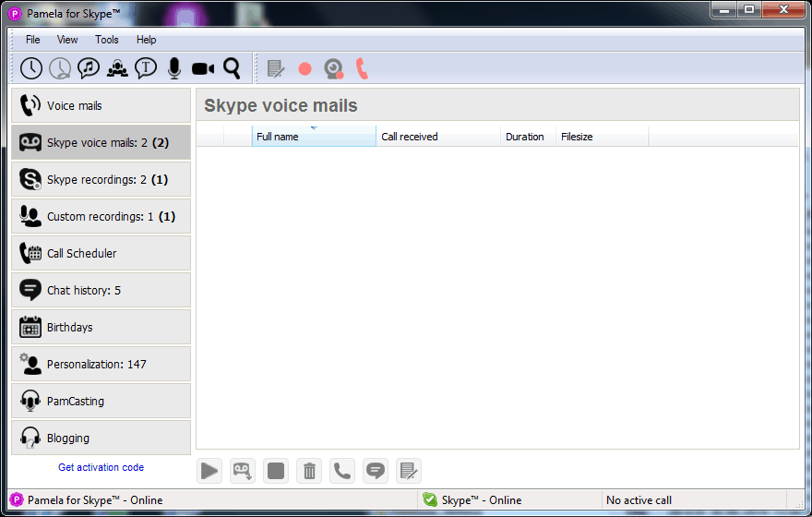Go to Chat history in sidebar

101,290
